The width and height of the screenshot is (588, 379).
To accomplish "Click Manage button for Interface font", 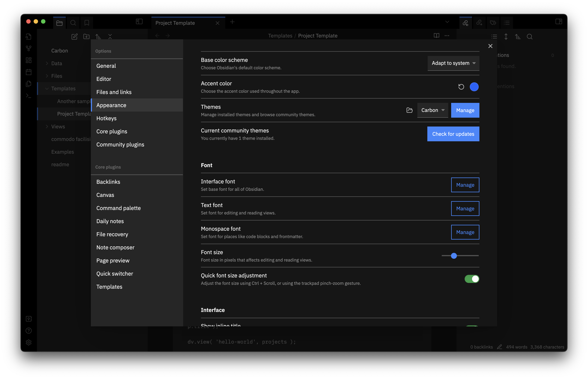I will (x=465, y=185).
